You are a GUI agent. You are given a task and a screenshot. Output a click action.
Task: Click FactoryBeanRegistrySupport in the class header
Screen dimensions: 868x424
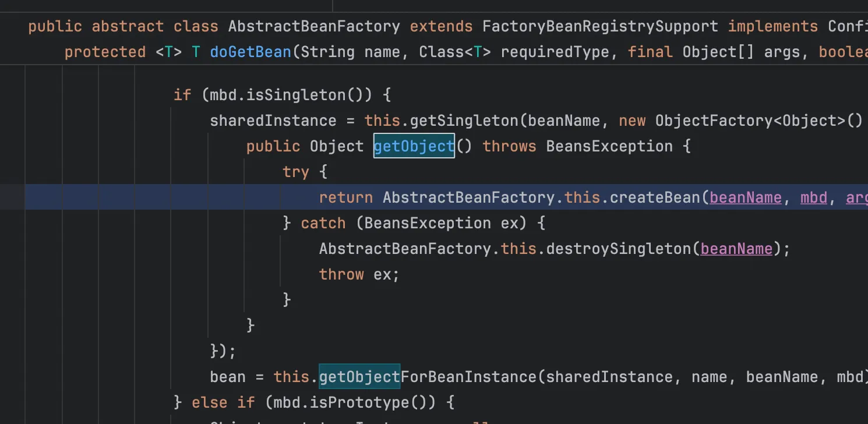click(x=600, y=27)
